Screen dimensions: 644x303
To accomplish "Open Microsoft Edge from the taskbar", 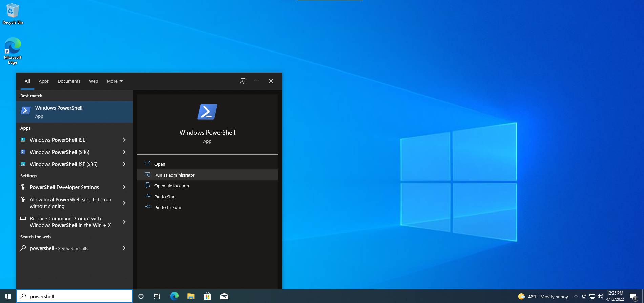I will pyautogui.click(x=174, y=296).
